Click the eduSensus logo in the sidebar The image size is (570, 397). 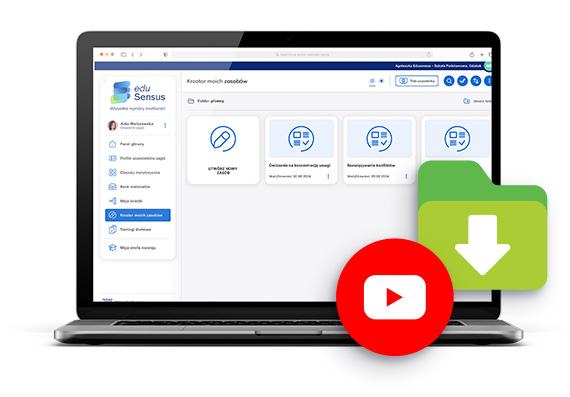pos(138,92)
